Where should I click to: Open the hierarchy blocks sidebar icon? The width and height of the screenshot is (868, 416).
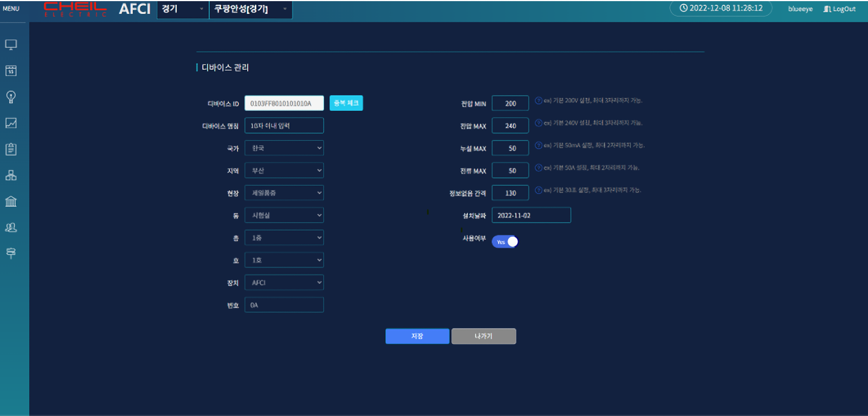click(x=11, y=175)
